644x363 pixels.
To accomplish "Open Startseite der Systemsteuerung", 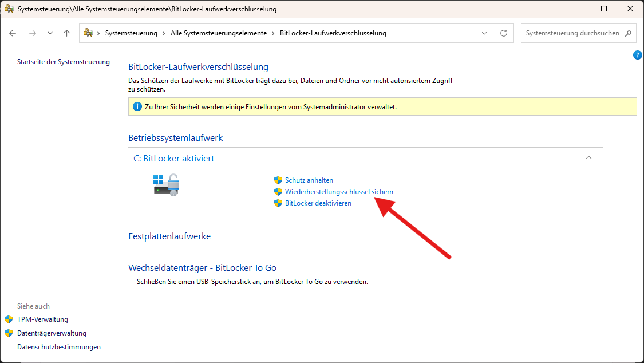I will pos(63,62).
